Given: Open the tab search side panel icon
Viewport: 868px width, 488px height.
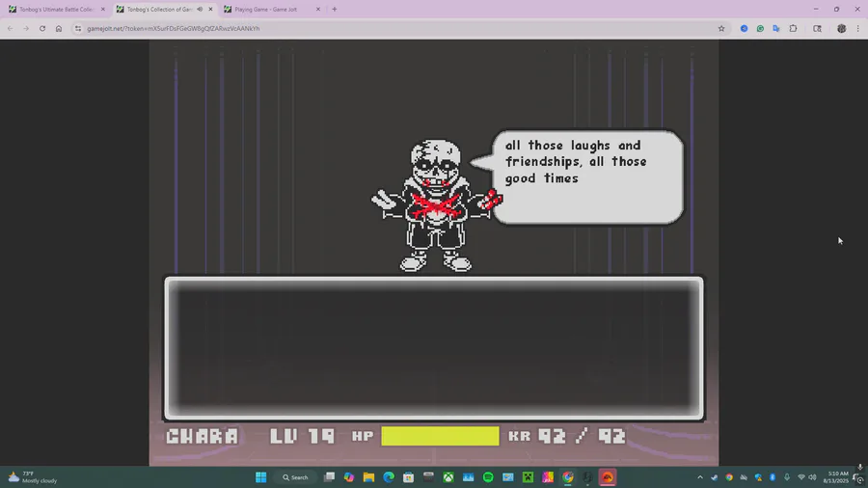Looking at the screenshot, I should point(817,28).
